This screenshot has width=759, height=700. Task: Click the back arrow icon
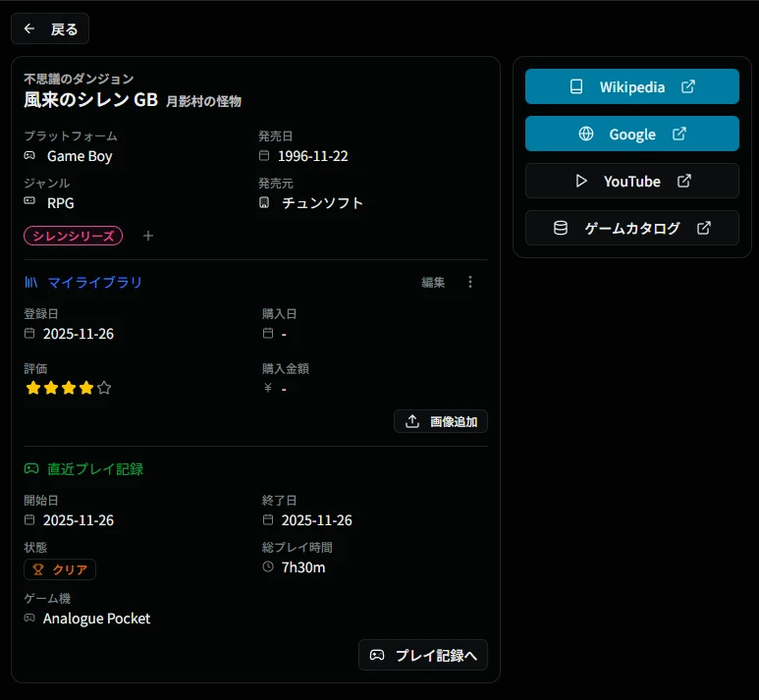(29, 29)
